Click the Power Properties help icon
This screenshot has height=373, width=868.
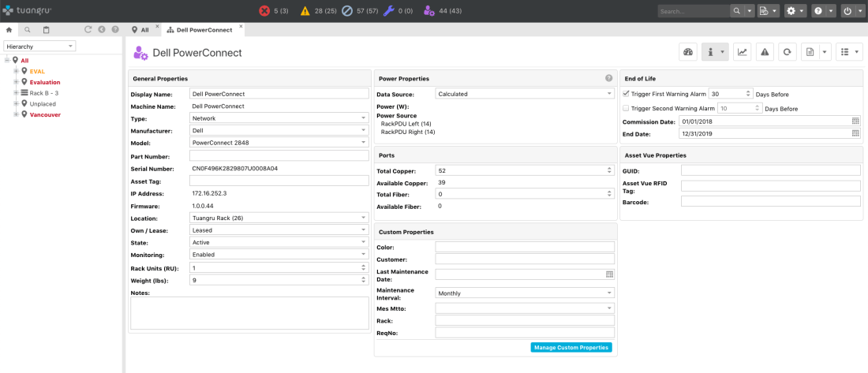click(x=609, y=79)
